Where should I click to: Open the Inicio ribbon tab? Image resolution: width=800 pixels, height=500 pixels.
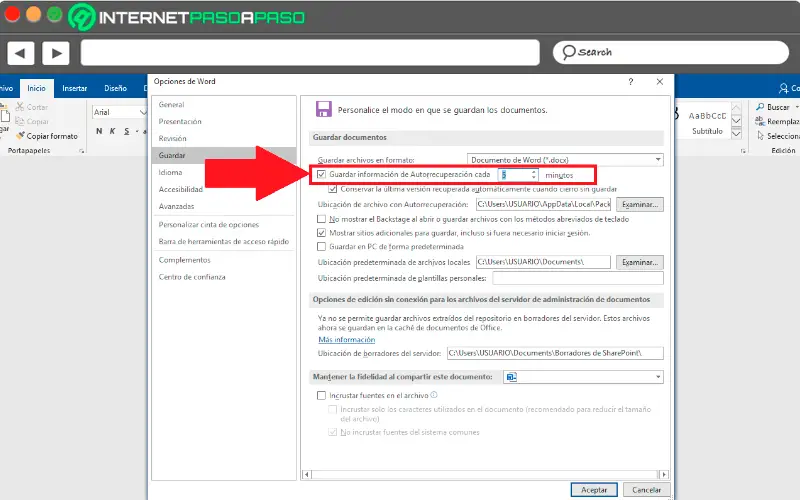pyautogui.click(x=36, y=88)
